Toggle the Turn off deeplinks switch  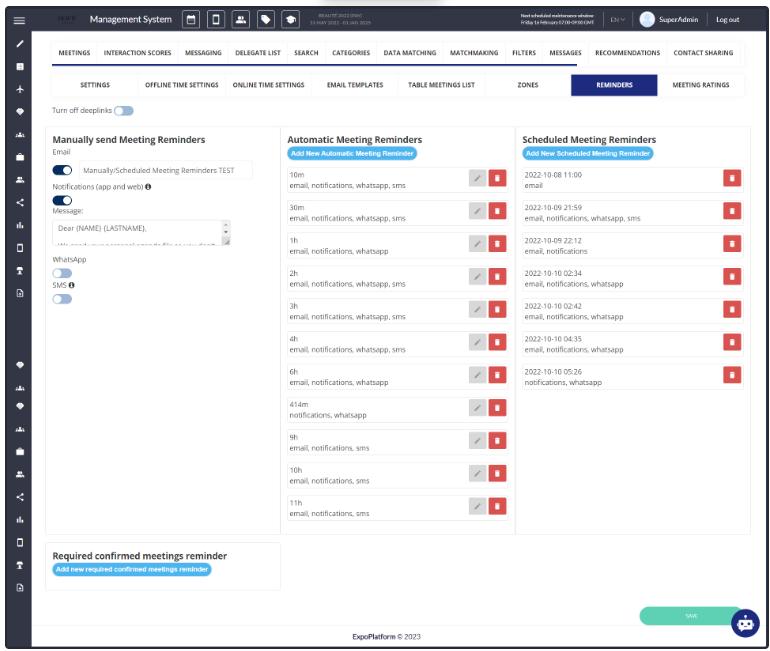coord(124,111)
